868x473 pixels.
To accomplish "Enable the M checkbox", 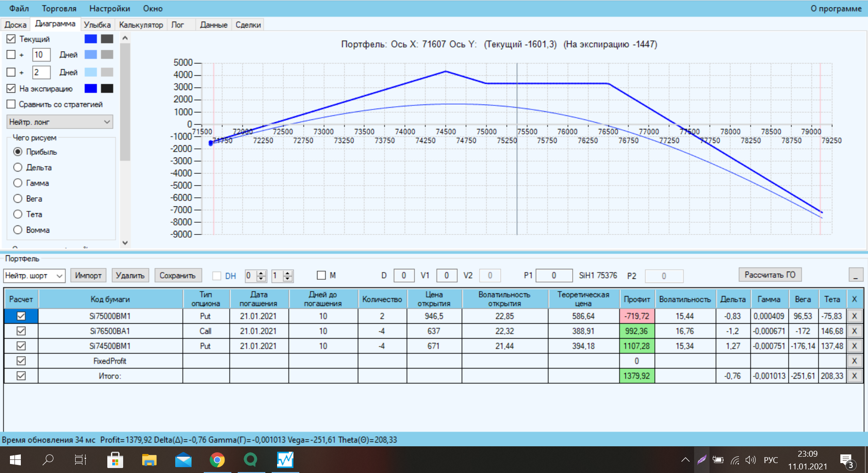I will [x=321, y=275].
